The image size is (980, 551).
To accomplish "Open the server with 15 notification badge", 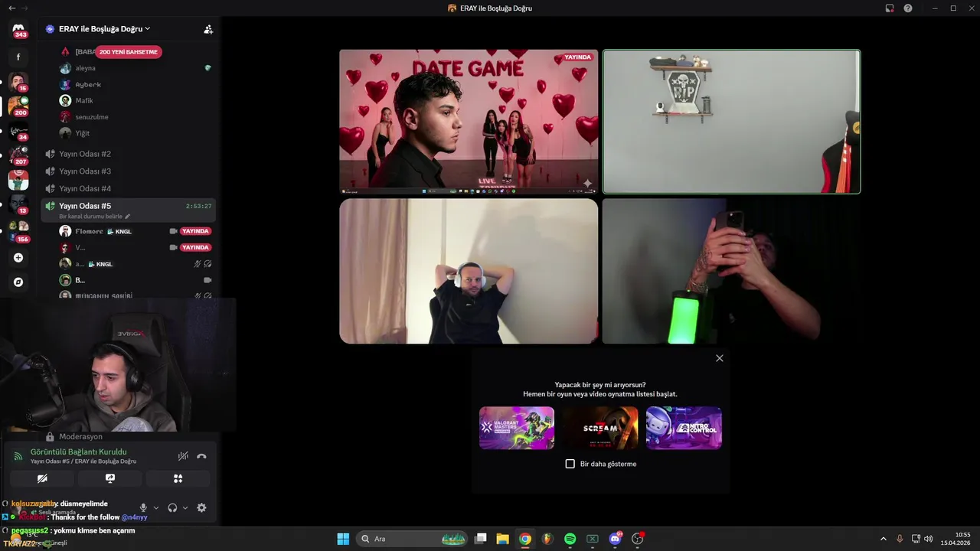I will (x=18, y=82).
